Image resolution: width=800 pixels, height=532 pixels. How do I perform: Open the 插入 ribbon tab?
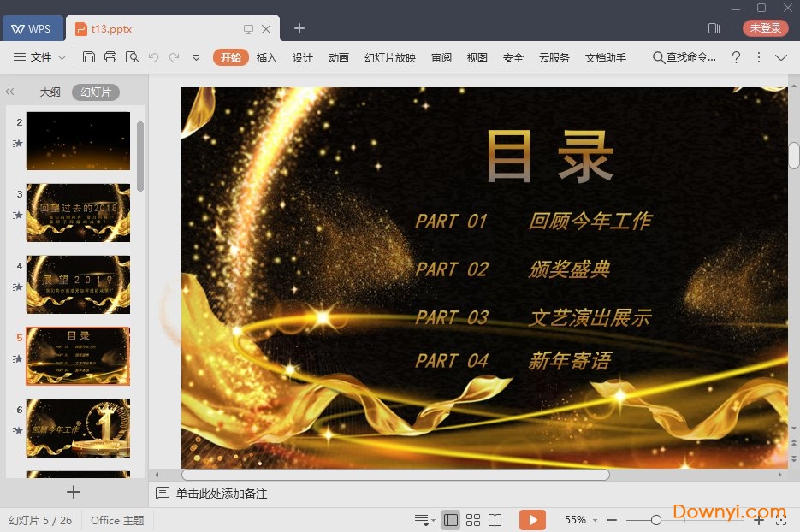[x=267, y=57]
